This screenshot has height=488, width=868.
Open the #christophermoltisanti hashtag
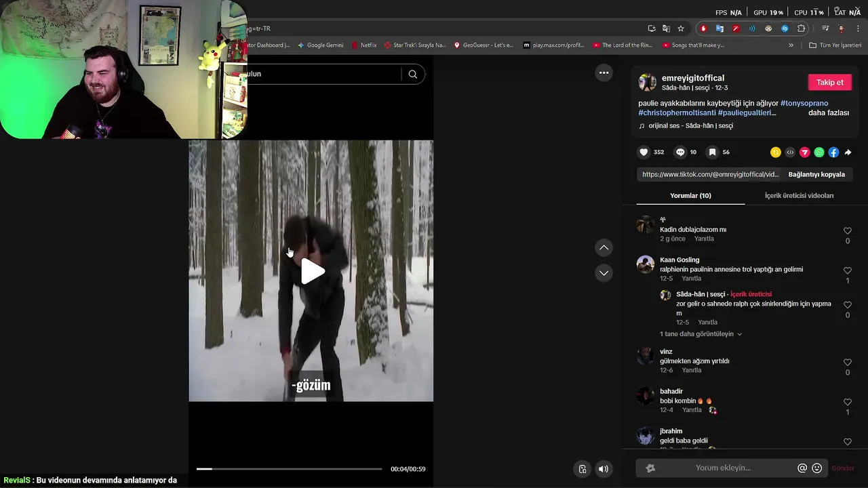677,113
